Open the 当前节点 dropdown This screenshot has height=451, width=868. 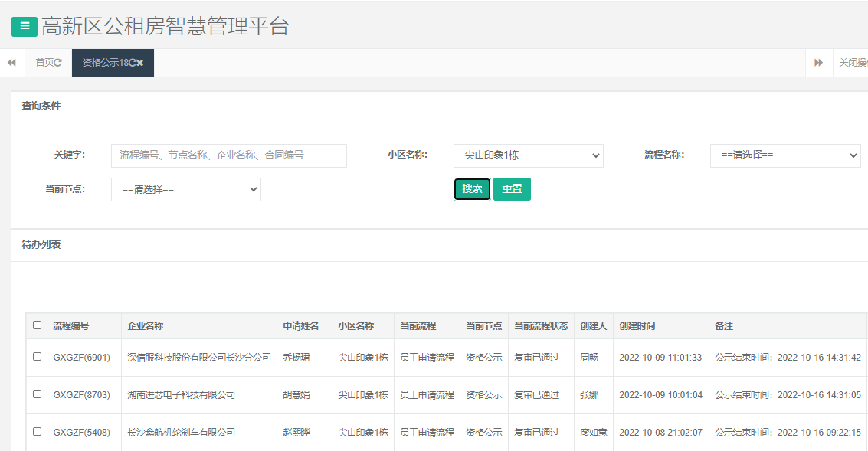[x=185, y=189]
